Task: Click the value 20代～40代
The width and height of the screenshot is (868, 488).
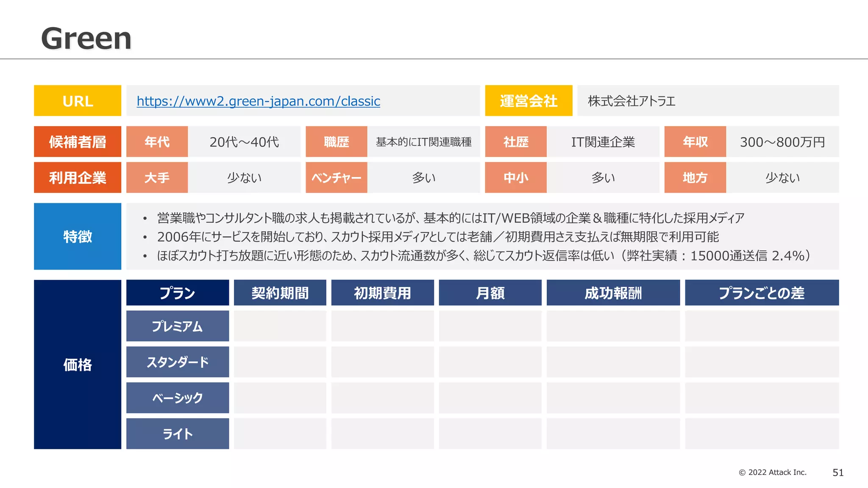Action: 244,142
